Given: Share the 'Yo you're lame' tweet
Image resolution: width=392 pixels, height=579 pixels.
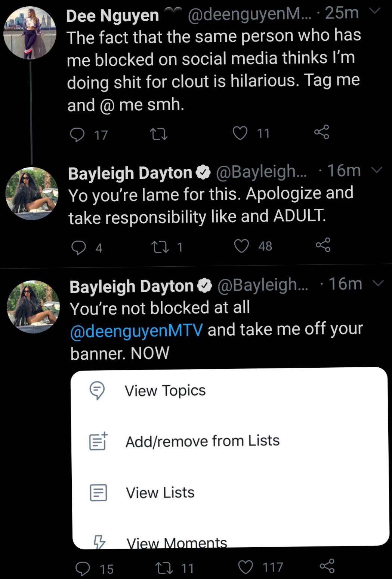Looking at the screenshot, I should point(323,245).
